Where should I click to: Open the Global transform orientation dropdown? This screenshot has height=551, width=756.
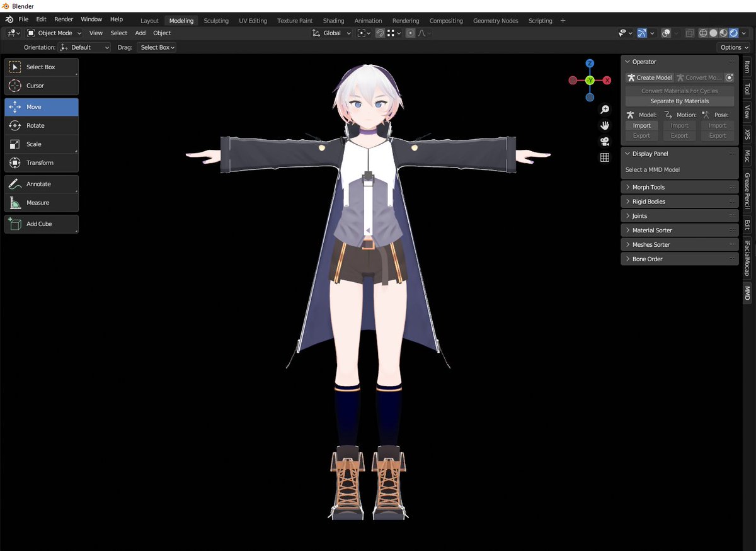click(x=331, y=33)
